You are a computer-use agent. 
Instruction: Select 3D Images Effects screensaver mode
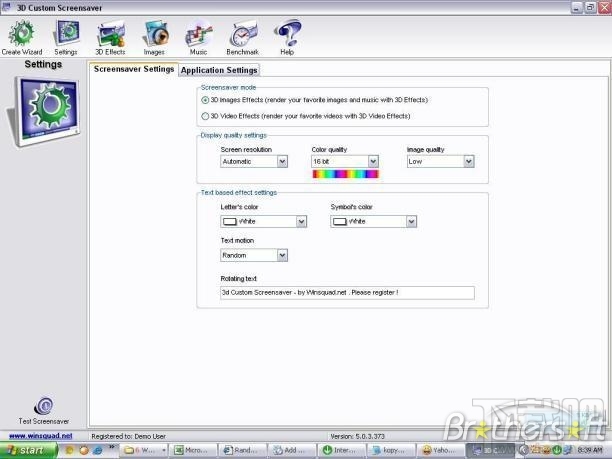(205, 100)
